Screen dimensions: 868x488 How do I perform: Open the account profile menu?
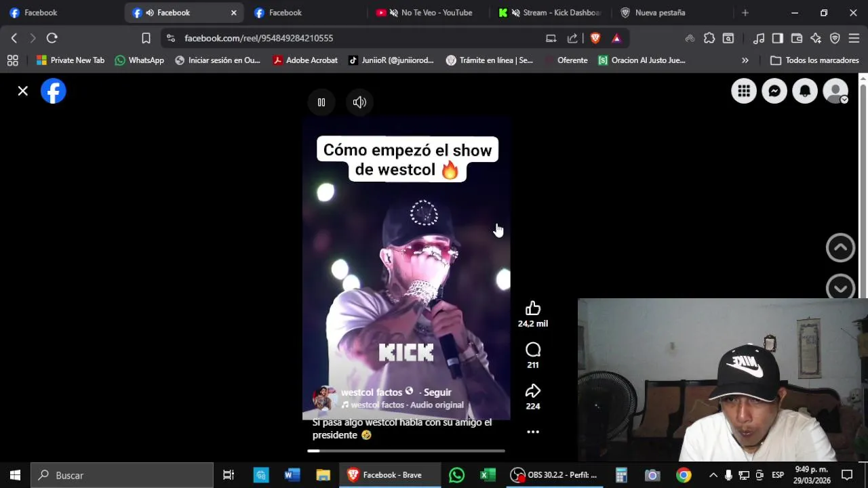[835, 91]
